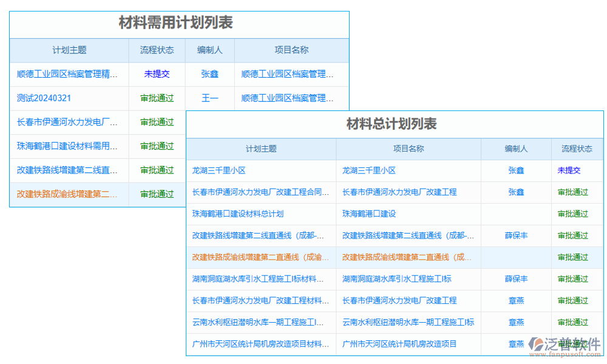
Task: Open the 广州市天河区统计局机房改造项目 link
Action: (x=403, y=345)
